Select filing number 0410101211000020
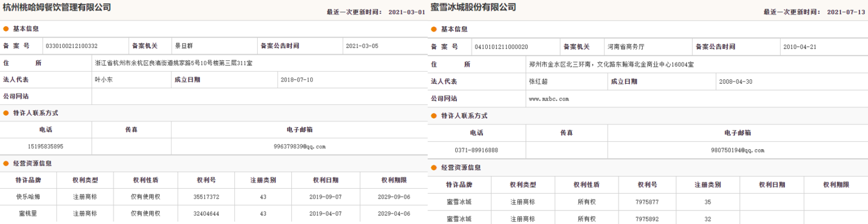This screenshot has width=868, height=224. click(501, 47)
